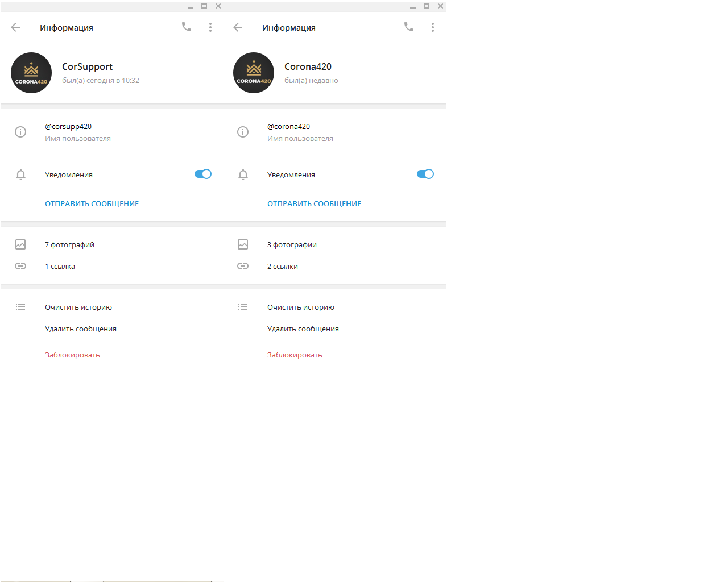
Task: Click the @corsupp420 username
Action: click(x=68, y=126)
